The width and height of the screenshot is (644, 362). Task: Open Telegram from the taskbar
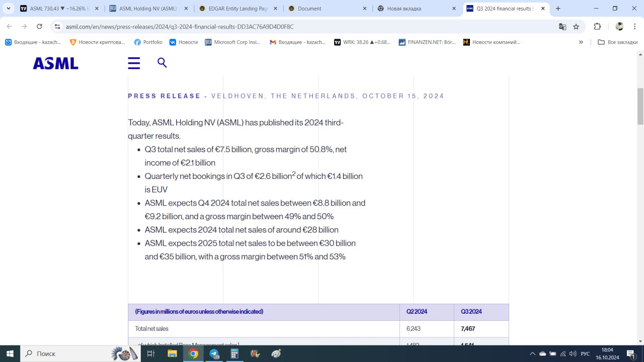tap(214, 354)
